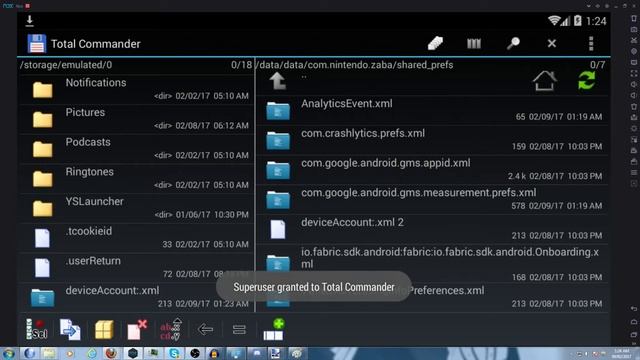Select deviceAccount:.xml in left panel
Viewport: 640px width, 360px height.
(136, 298)
